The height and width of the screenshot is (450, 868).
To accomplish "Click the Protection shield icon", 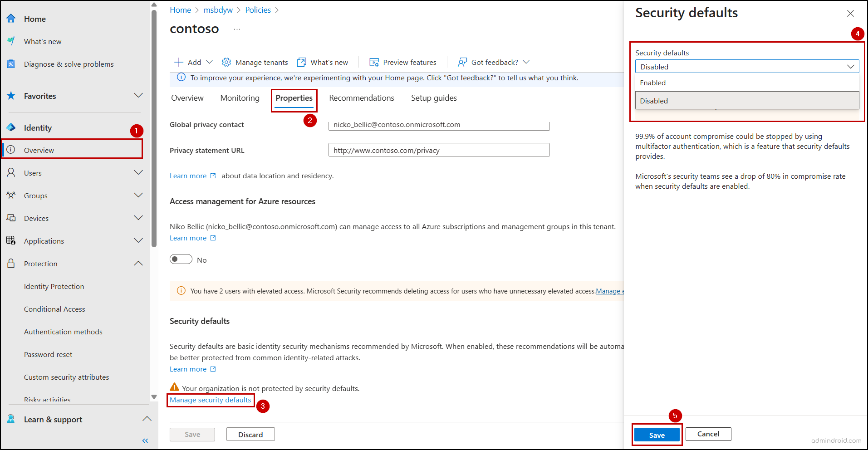I will point(11,263).
